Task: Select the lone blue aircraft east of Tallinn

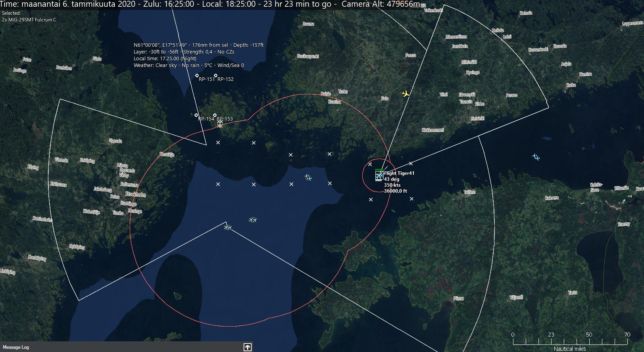Action: [x=536, y=157]
